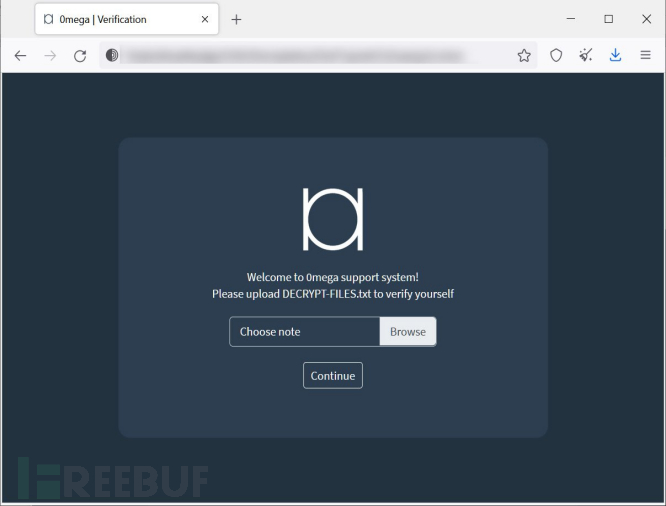Open the downloads panel

pos(615,55)
